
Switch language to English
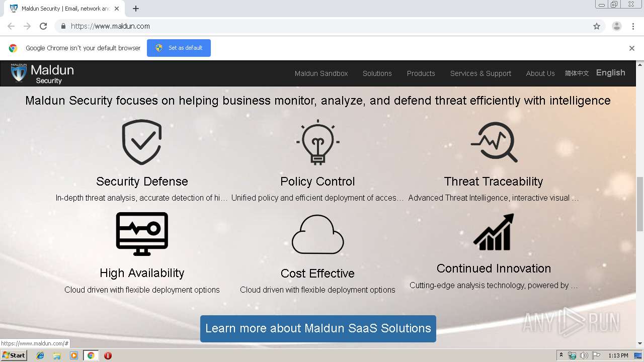610,73
